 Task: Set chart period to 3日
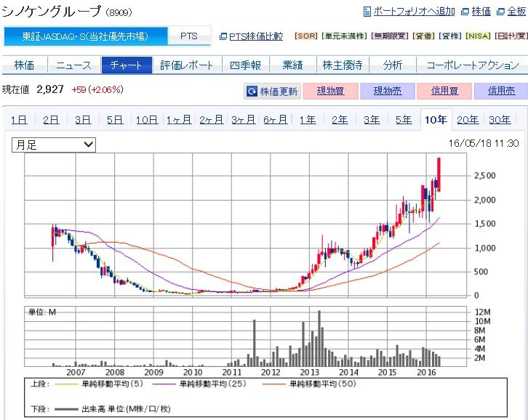[x=83, y=120]
